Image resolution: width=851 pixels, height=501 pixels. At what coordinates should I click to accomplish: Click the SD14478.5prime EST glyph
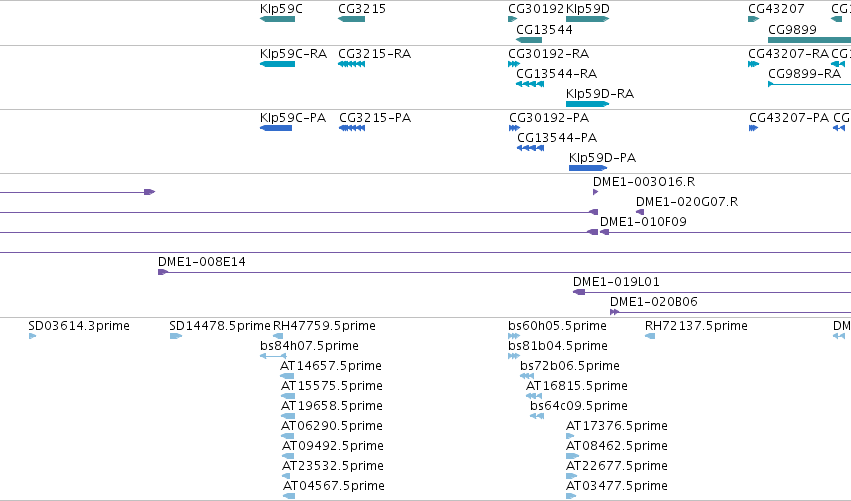[176, 337]
